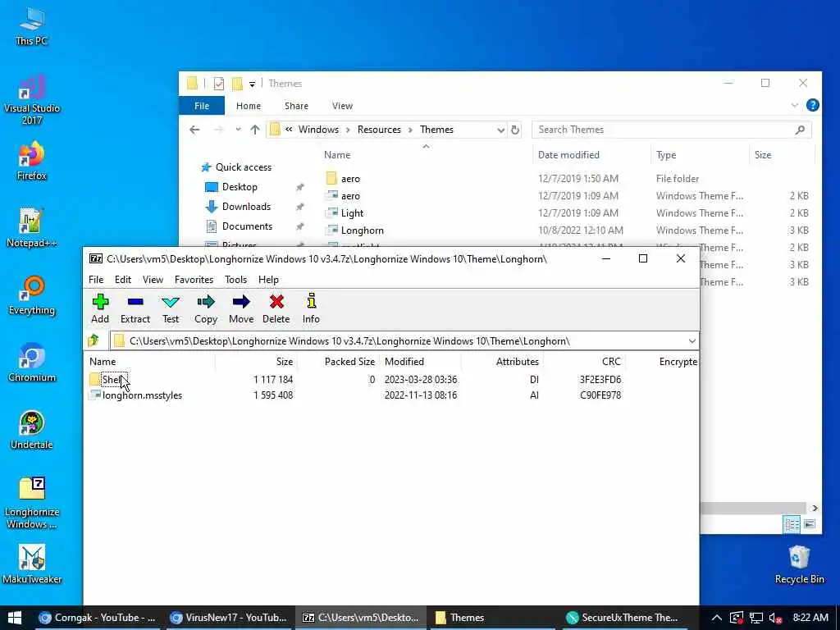Click Properties checkmark icon in Explorer title bar

[x=218, y=84]
